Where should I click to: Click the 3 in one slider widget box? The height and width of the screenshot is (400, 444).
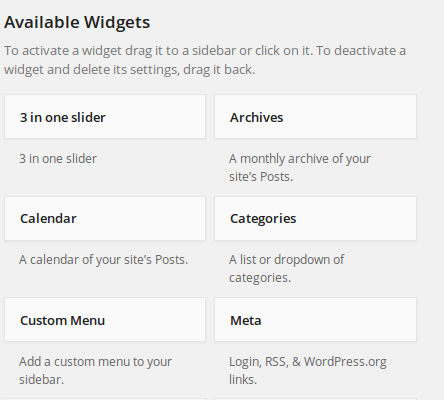click(x=105, y=117)
